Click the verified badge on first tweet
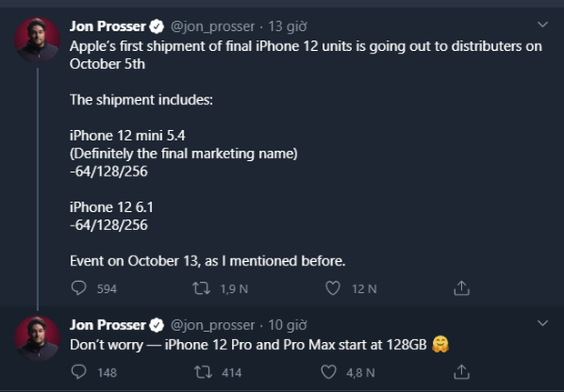Screen dimensions: 564x392 click(x=156, y=25)
